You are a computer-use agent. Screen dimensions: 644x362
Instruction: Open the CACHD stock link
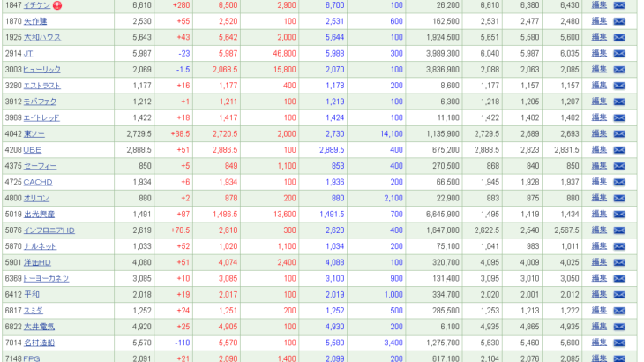coord(37,182)
